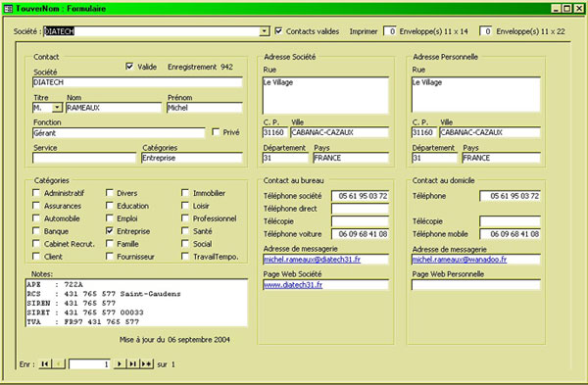
Task: Open the Titre dropdown arrow
Action: coord(57,108)
